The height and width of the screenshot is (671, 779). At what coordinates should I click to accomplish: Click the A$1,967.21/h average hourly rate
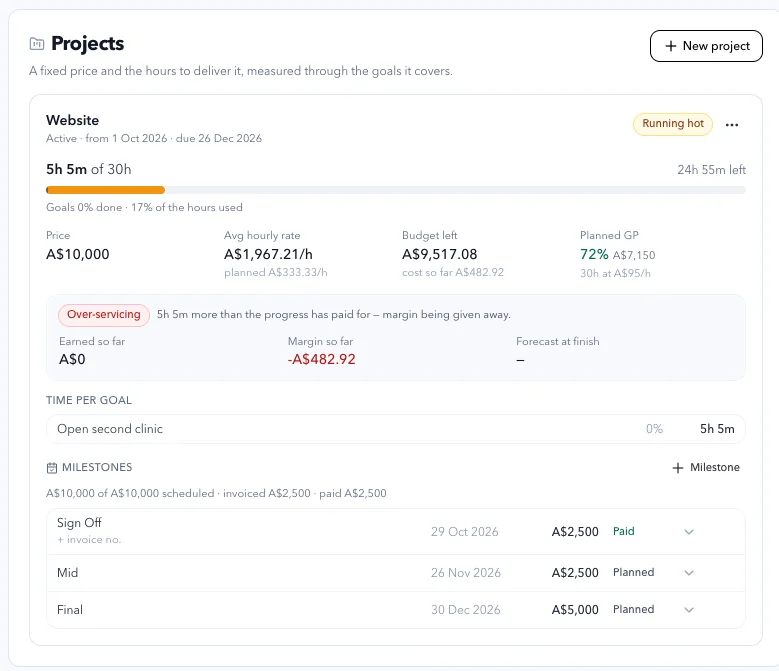pyautogui.click(x=268, y=254)
